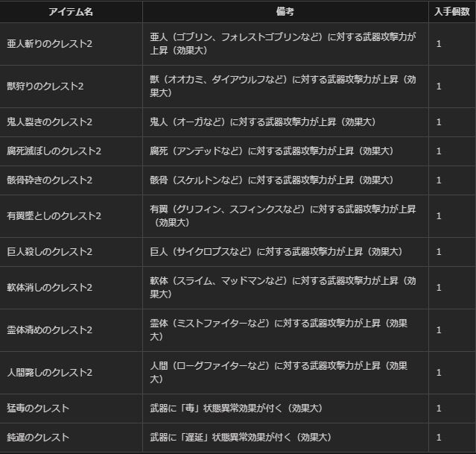Screen dimensions: 476x454
Task: Click quantity 1 in 骸骨砕きのクレスト2 row
Action: pos(439,180)
